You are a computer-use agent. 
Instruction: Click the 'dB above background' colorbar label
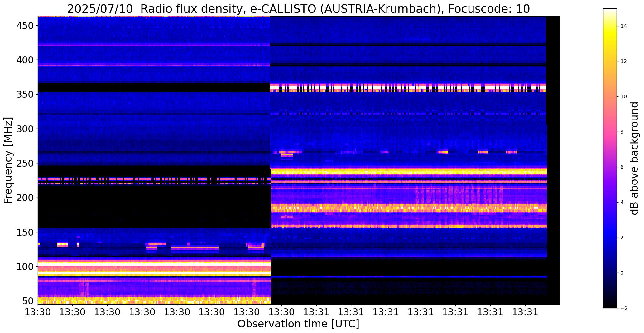(x=634, y=158)
